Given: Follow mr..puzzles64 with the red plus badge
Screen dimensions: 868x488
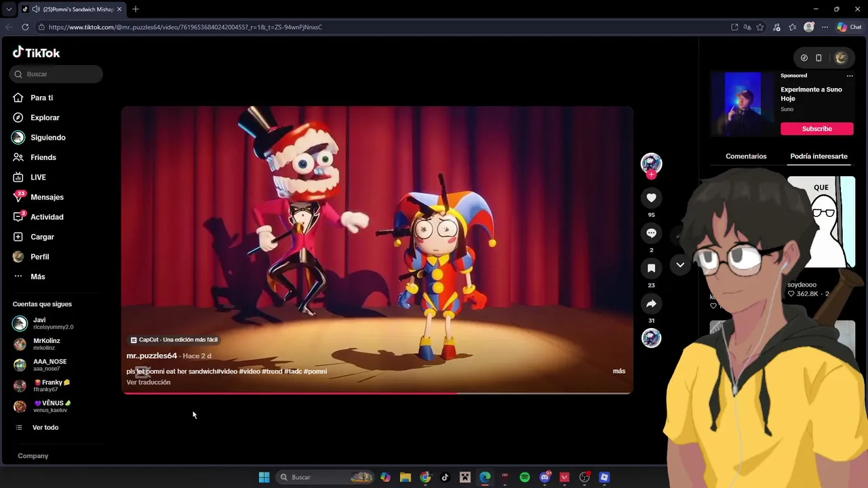Looking at the screenshot, I should (651, 174).
